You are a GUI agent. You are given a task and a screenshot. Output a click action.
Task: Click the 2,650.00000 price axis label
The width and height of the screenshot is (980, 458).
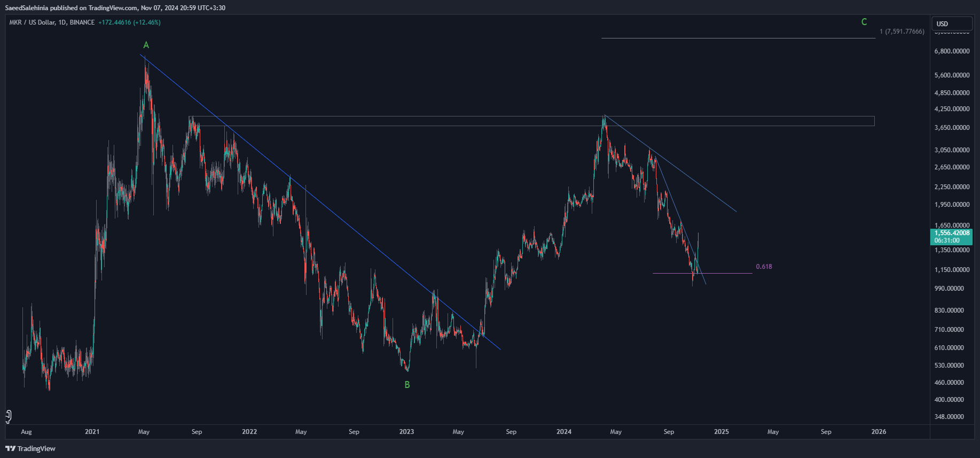pyautogui.click(x=952, y=167)
